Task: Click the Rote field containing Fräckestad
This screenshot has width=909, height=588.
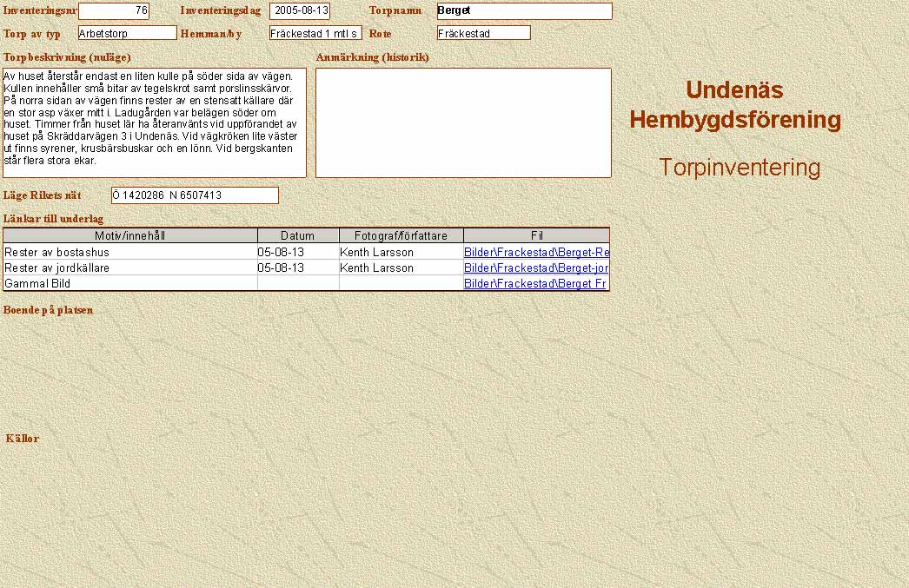Action: click(483, 33)
